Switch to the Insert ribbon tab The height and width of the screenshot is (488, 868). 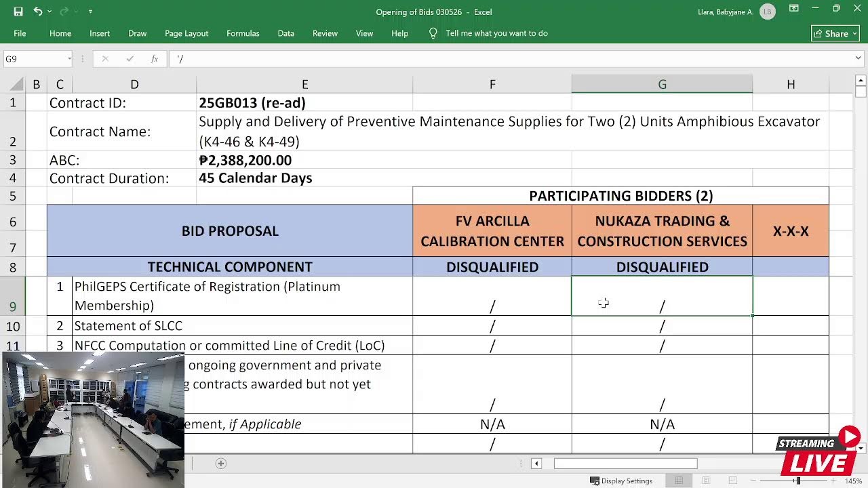pyautogui.click(x=100, y=33)
